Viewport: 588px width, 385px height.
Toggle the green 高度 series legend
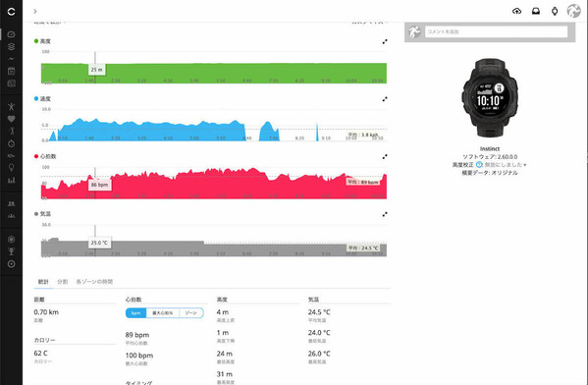pos(42,41)
